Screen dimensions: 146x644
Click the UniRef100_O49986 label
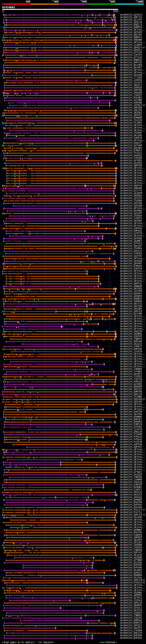[x=131, y=545]
